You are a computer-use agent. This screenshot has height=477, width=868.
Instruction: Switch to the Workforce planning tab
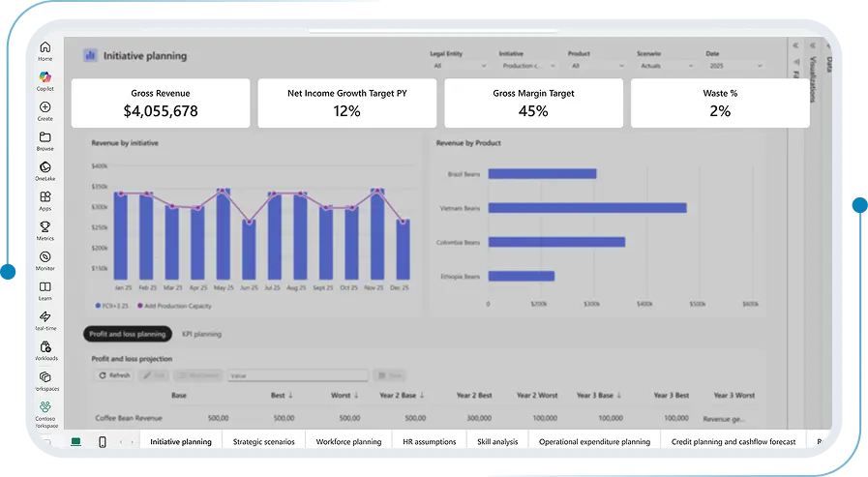tap(348, 441)
